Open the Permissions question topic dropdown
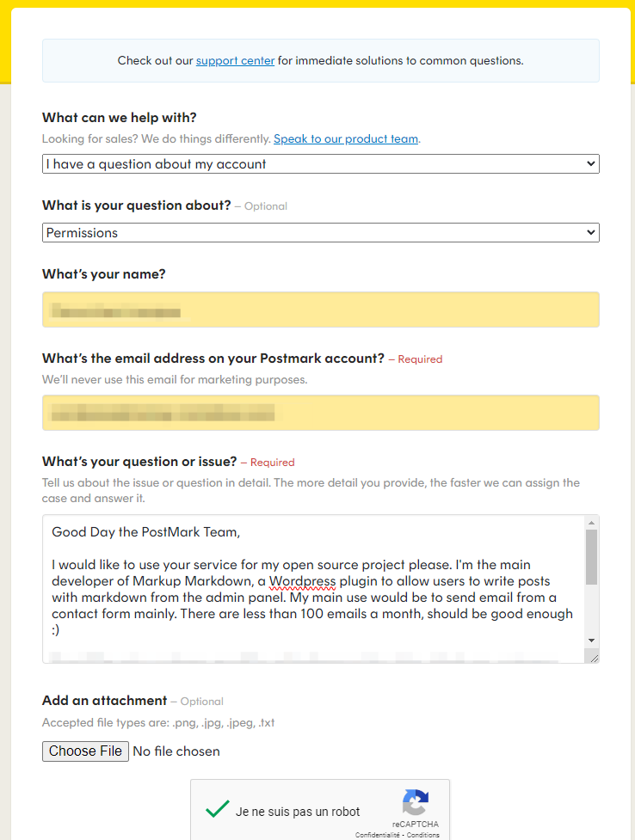 coord(320,233)
